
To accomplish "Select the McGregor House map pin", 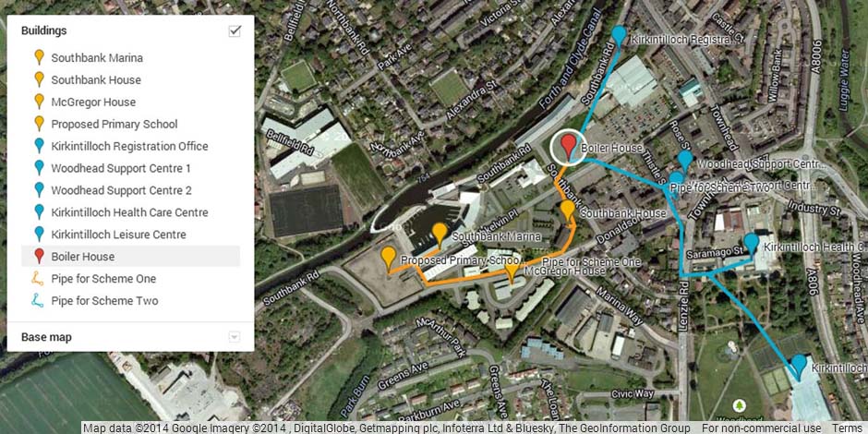I will pos(512,271).
